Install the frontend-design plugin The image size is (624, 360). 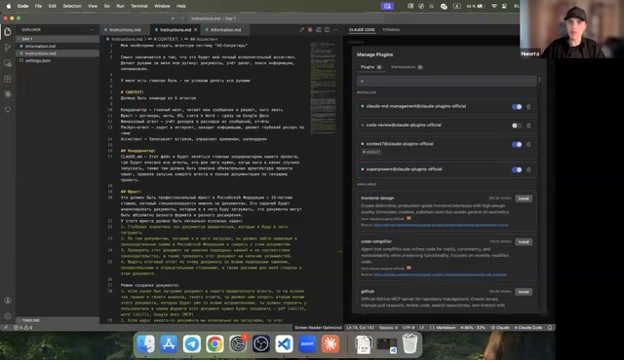pyautogui.click(x=523, y=198)
